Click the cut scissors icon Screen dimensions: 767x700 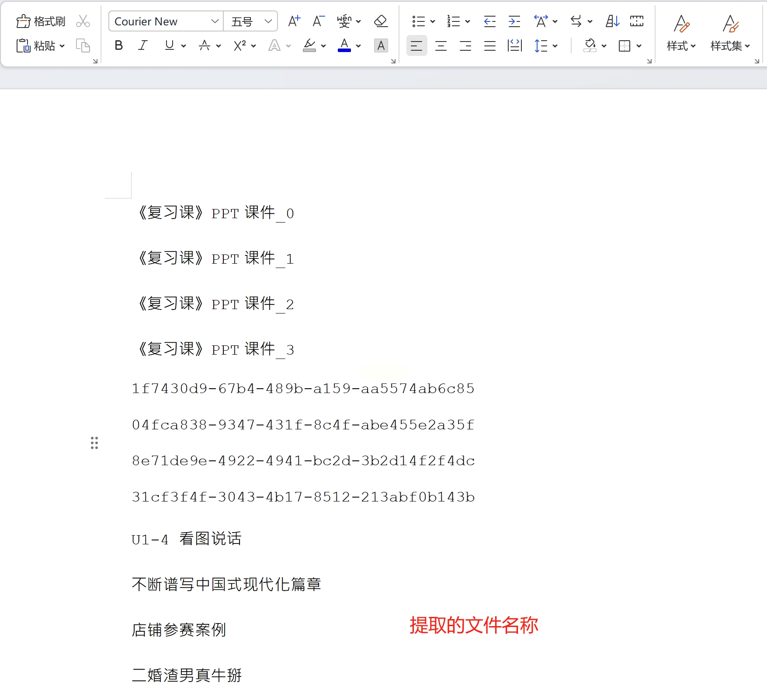pyautogui.click(x=83, y=21)
